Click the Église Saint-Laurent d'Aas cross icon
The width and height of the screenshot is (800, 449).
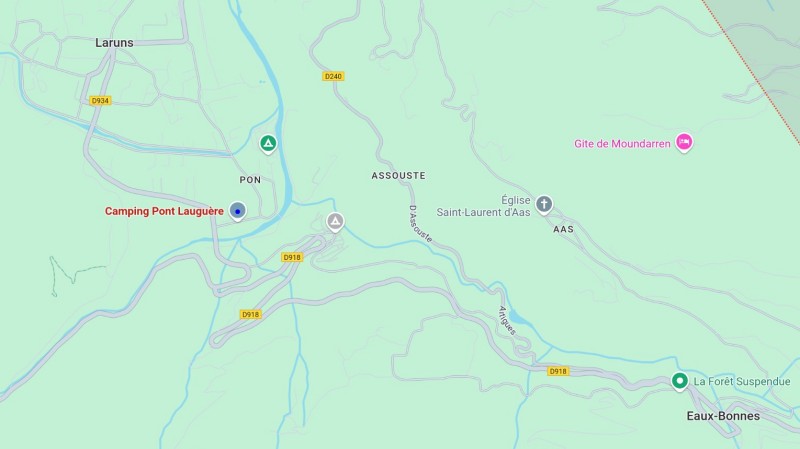pos(544,205)
